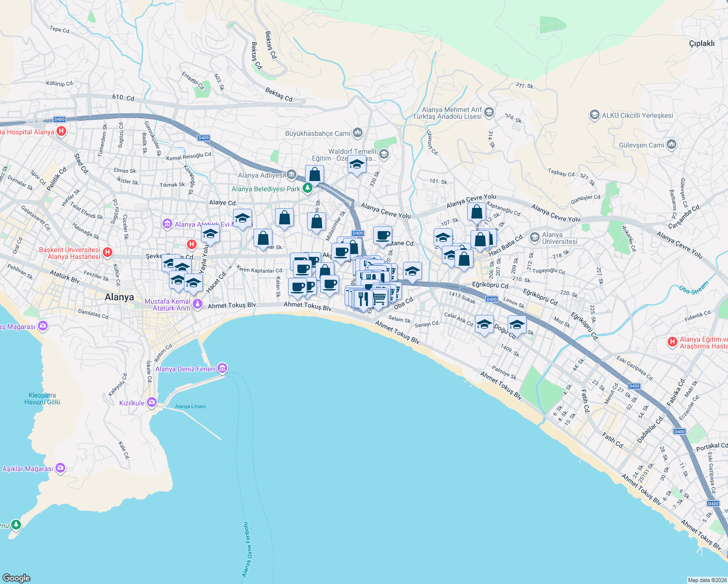Click the Alanya Adliyesi courthouse icon
The image size is (728, 584).
click(x=291, y=174)
